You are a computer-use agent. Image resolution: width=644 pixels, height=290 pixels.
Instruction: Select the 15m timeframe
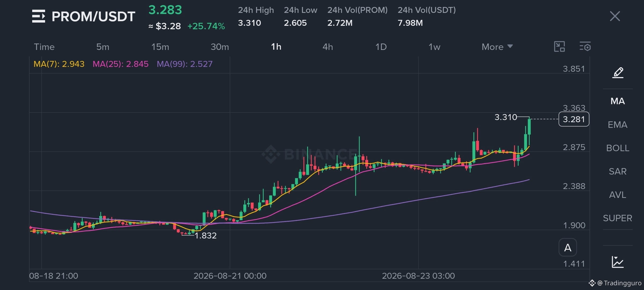pos(160,47)
